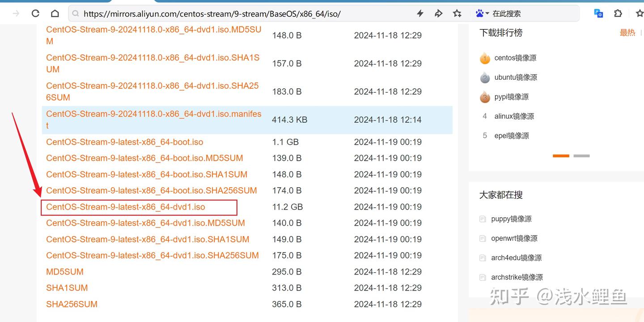This screenshot has width=644, height=322.
Task: Open the extensions puzzle icon
Action: coord(618,13)
